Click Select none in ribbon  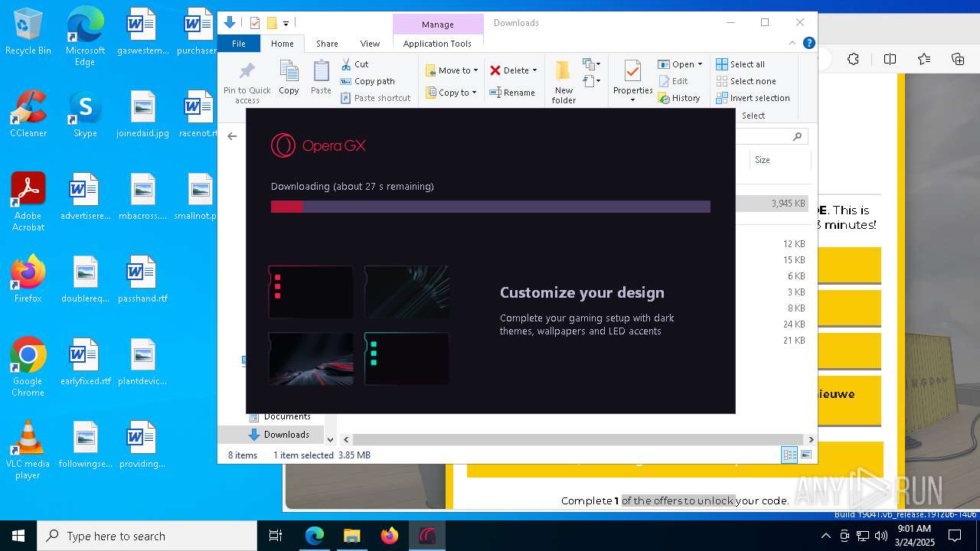coord(746,81)
